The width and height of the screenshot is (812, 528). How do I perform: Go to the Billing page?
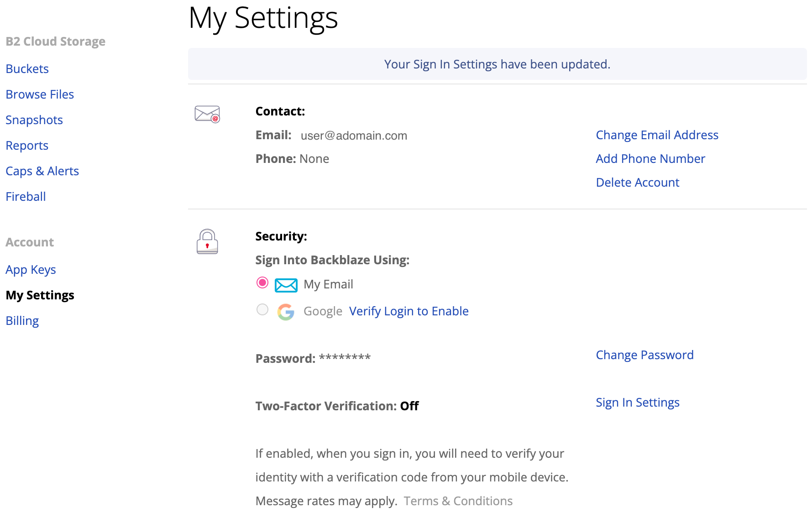(22, 321)
